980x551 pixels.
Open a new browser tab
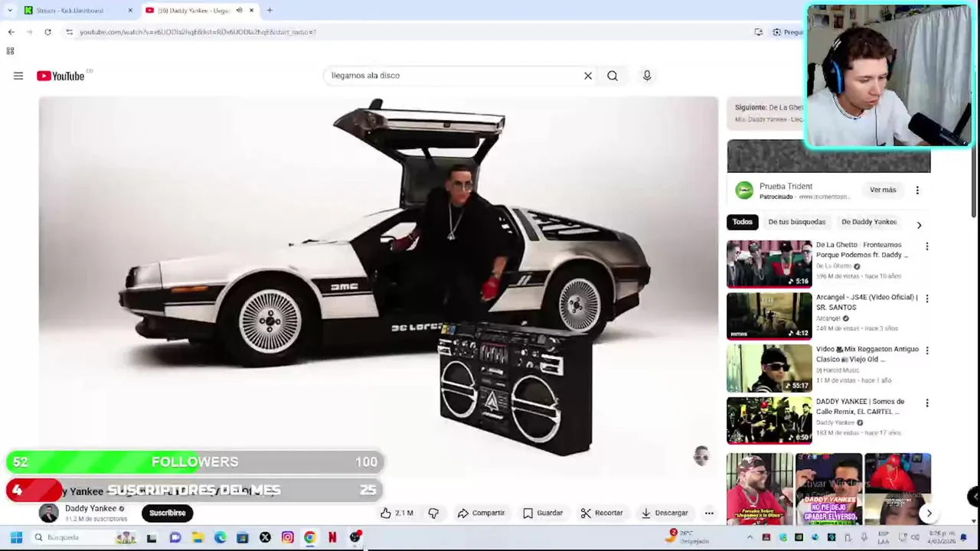click(x=269, y=11)
